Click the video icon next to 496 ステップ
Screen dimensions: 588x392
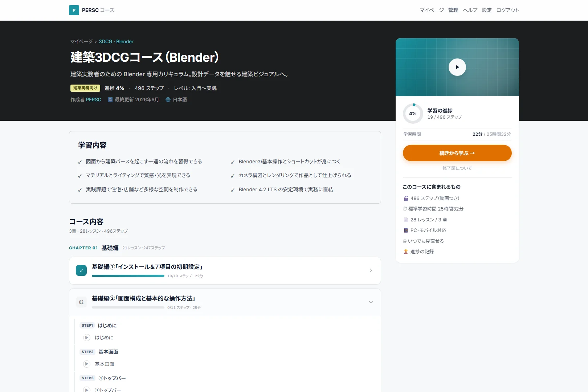pos(406,199)
